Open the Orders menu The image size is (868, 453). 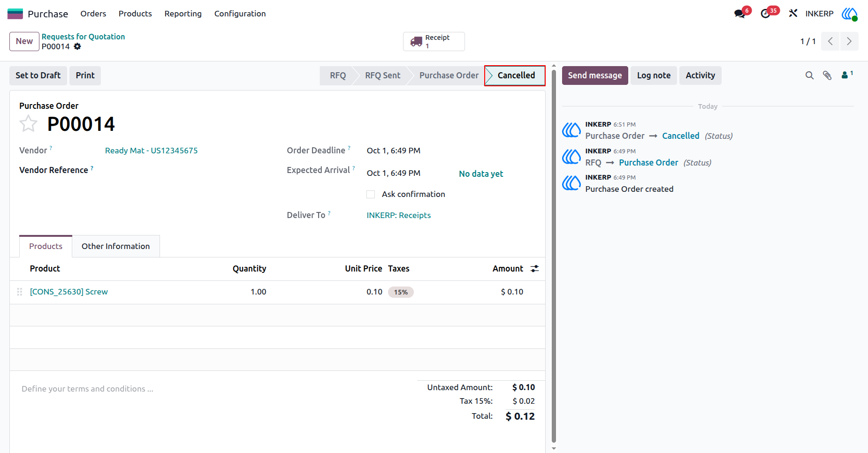[93, 14]
